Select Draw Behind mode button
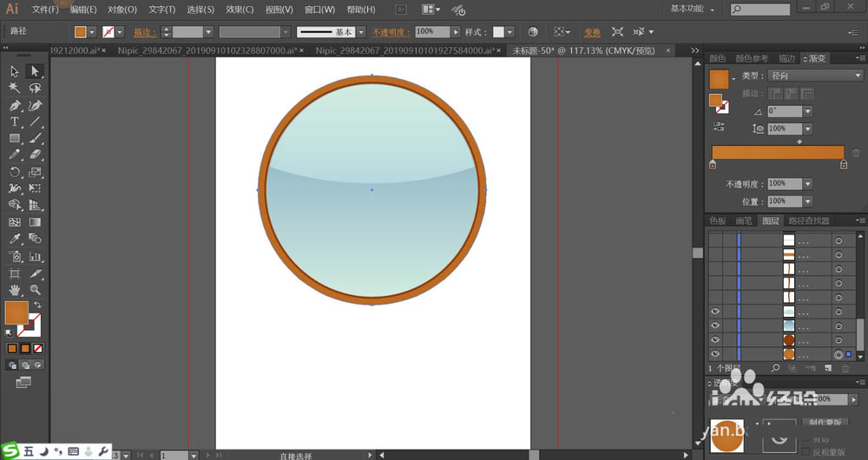 tap(25, 365)
